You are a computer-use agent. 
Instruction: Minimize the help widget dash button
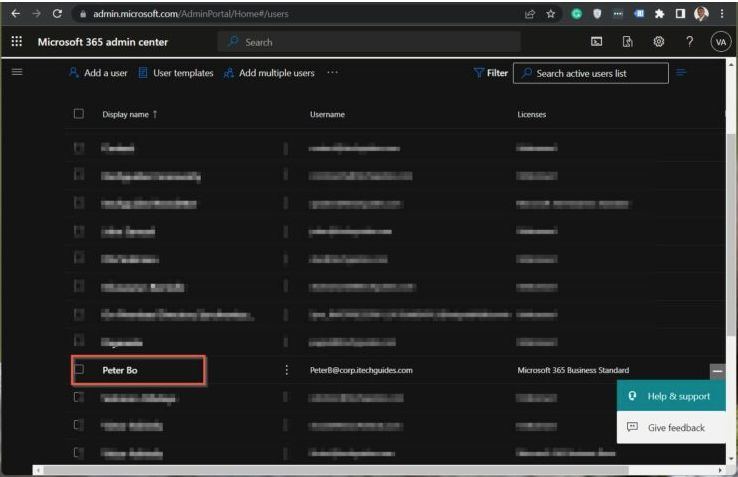click(x=717, y=371)
